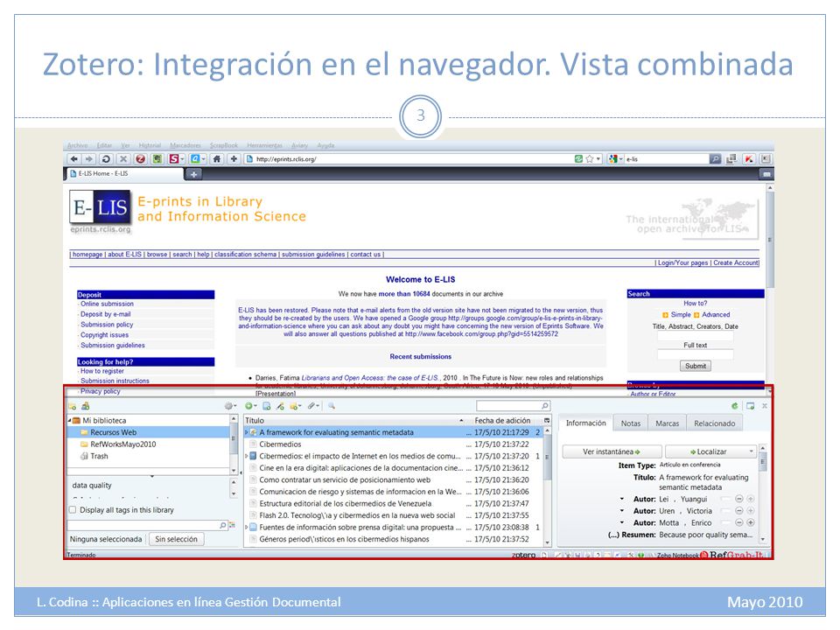Click the browser Forward arrow
Image resolution: width=840 pixels, height=630 pixels.
click(x=89, y=159)
